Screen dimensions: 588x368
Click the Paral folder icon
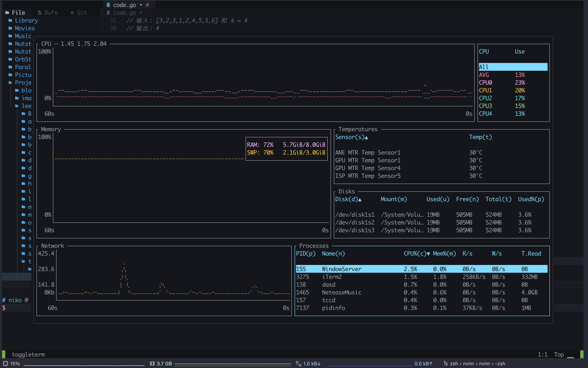click(x=10, y=67)
